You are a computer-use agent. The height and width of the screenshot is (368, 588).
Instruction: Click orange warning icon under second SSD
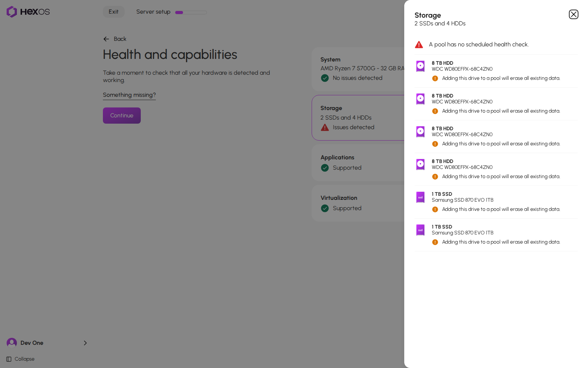[435, 242]
